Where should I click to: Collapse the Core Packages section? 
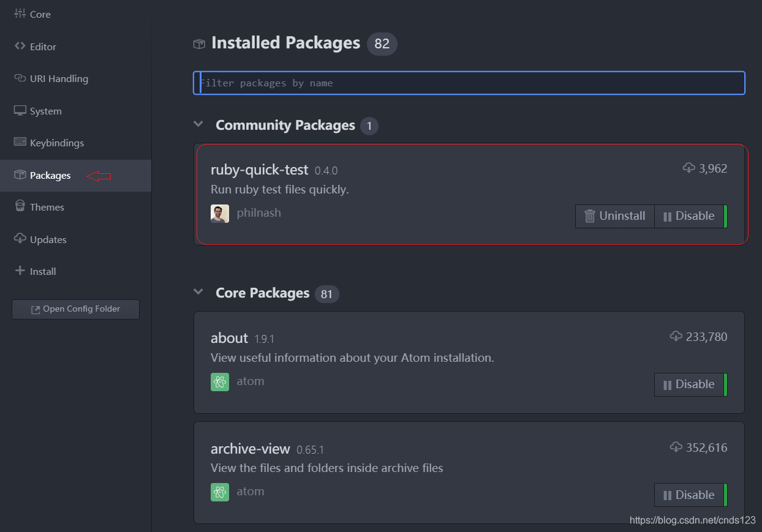[198, 292]
